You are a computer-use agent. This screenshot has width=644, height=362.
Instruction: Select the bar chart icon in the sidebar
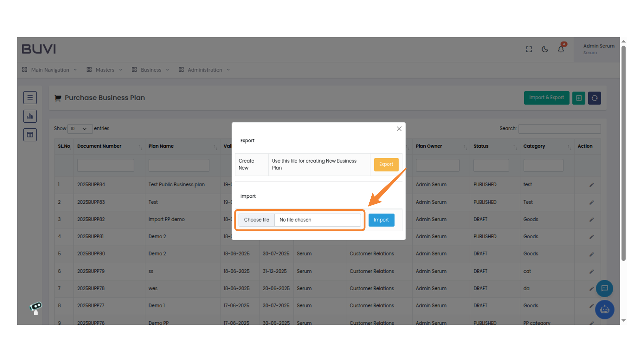click(30, 116)
